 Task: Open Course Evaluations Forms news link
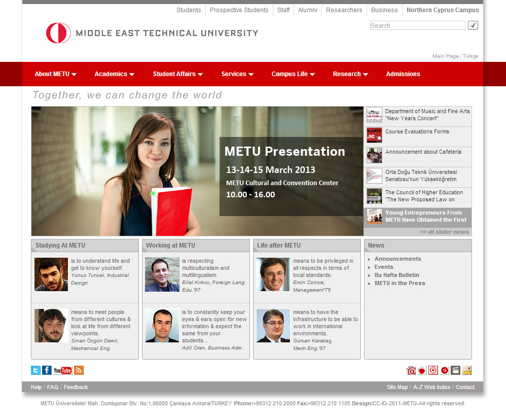[417, 131]
